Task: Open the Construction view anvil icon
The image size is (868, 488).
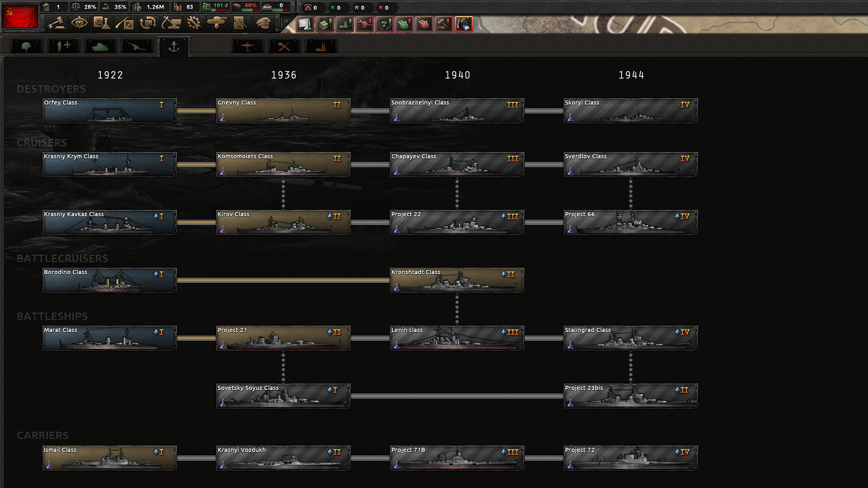Action: pos(172,23)
